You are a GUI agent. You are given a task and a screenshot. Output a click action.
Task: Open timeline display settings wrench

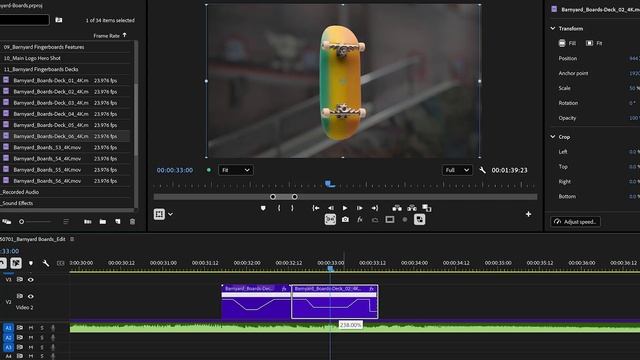pos(46,263)
